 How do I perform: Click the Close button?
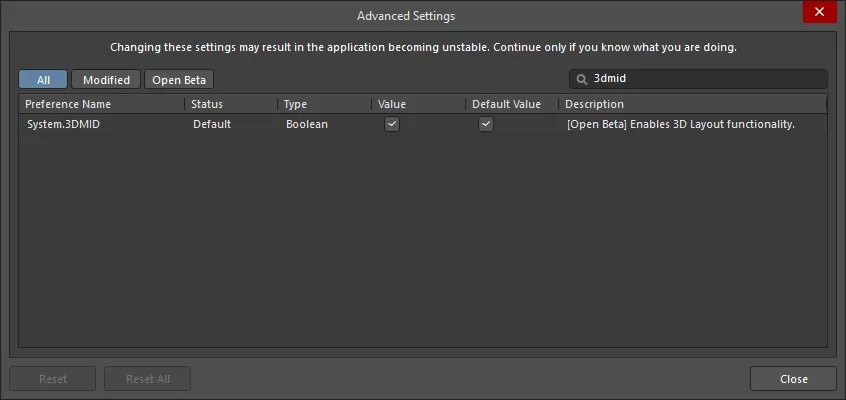(793, 379)
